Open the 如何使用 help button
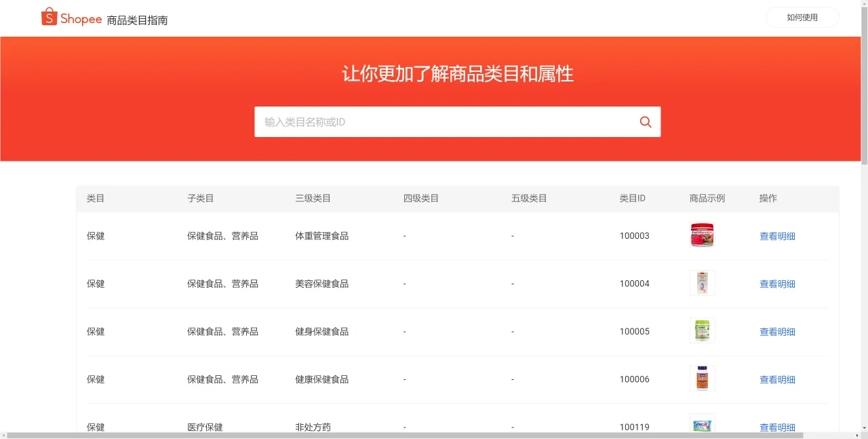This screenshot has width=868, height=439. pyautogui.click(x=802, y=17)
